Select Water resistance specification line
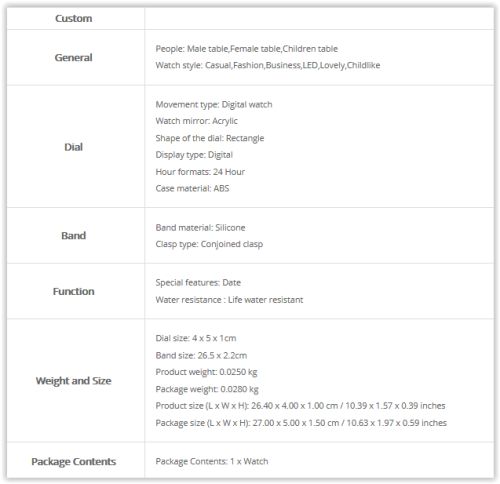Viewport: 500px width, 484px height. 229,300
